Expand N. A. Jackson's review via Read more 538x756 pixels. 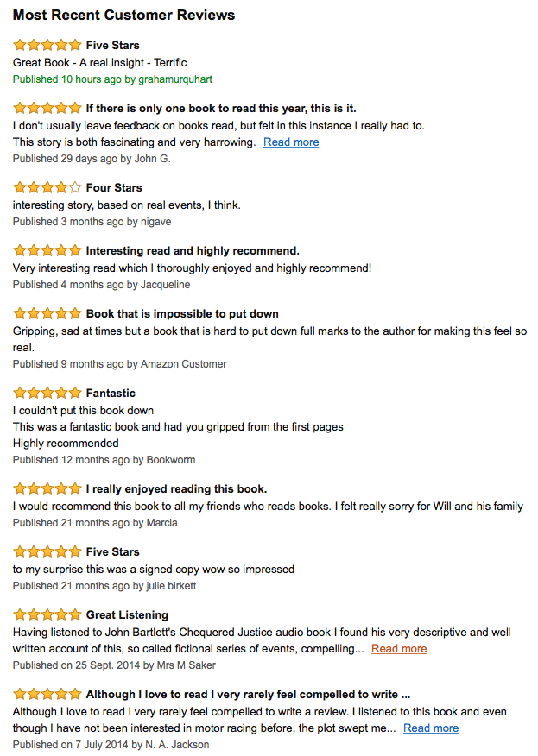click(431, 728)
